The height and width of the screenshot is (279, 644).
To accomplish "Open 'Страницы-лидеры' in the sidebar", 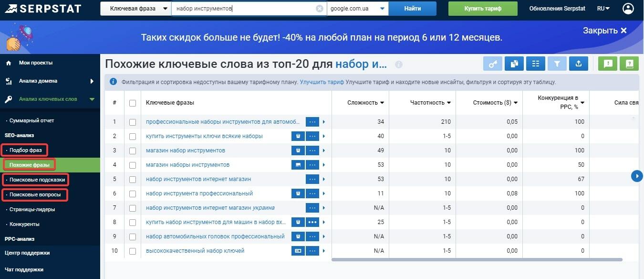I will 32,209.
